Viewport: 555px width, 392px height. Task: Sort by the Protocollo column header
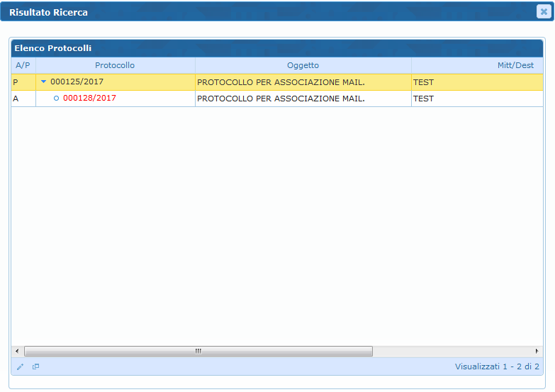pyautogui.click(x=115, y=65)
